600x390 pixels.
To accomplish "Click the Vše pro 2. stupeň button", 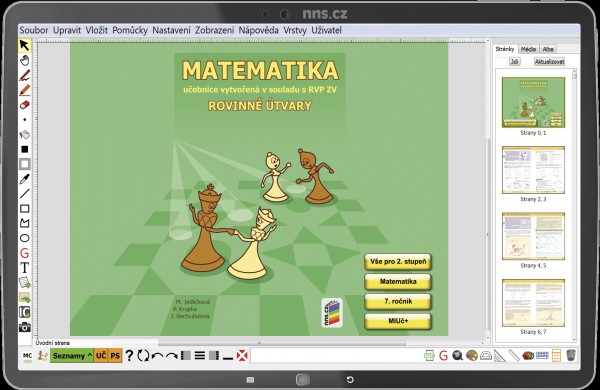I will pyautogui.click(x=398, y=262).
